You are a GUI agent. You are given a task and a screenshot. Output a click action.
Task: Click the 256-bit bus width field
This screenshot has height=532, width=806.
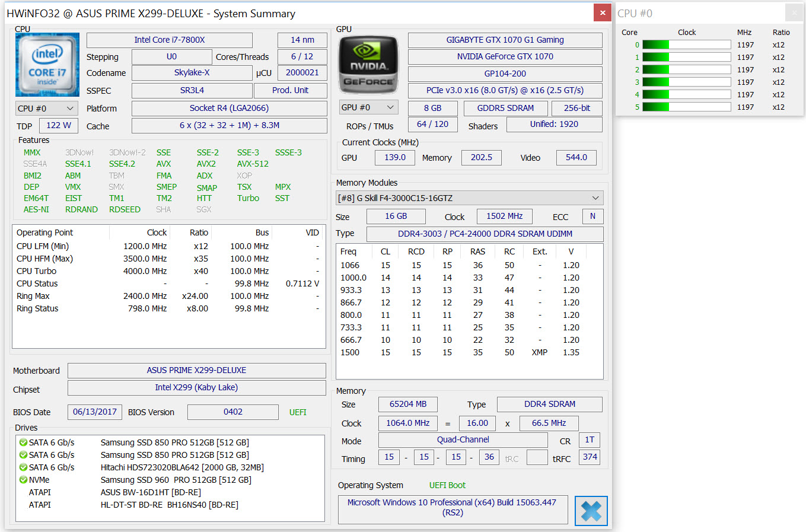point(577,108)
